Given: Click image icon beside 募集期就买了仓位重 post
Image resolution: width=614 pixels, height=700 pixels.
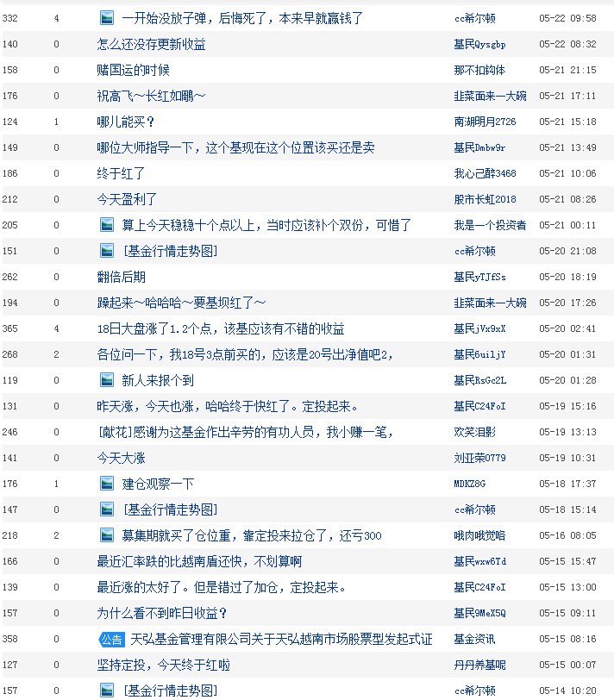Looking at the screenshot, I should (107, 535).
